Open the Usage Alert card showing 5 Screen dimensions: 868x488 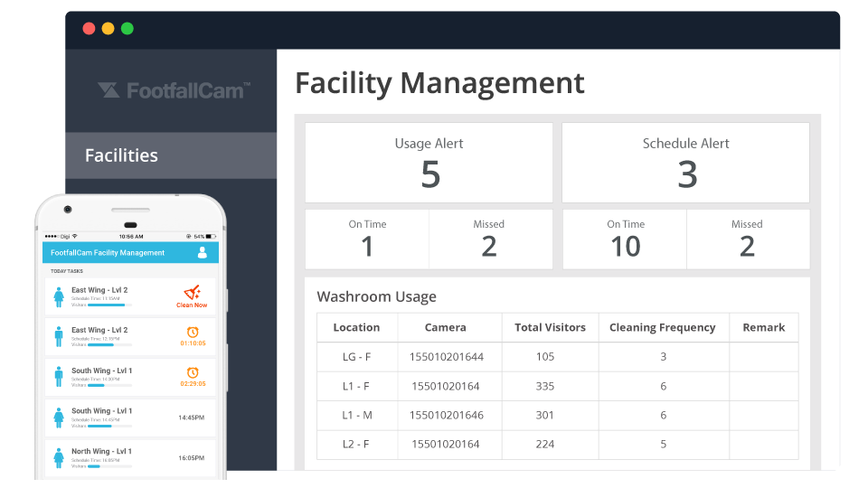pyautogui.click(x=429, y=163)
